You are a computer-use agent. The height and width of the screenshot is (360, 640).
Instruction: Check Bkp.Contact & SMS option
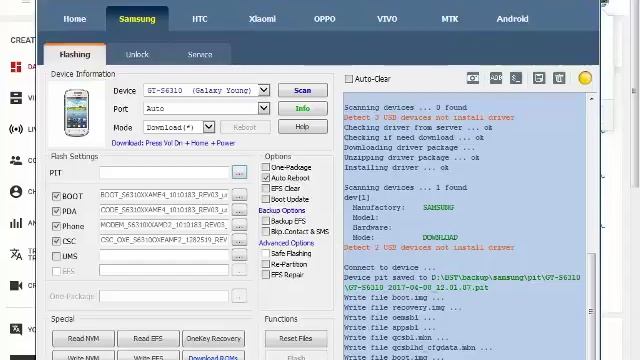tap(266, 231)
